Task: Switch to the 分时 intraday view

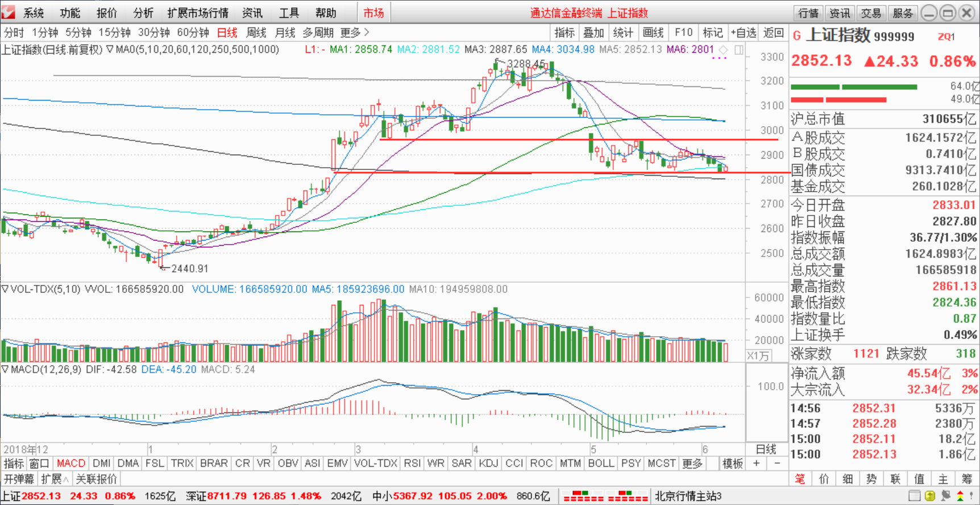Action: tap(14, 32)
